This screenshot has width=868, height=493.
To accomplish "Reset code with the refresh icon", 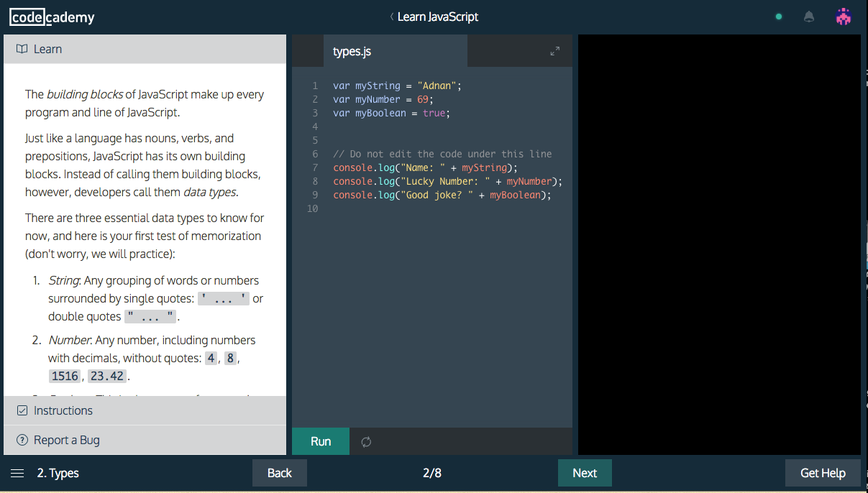I will point(366,442).
